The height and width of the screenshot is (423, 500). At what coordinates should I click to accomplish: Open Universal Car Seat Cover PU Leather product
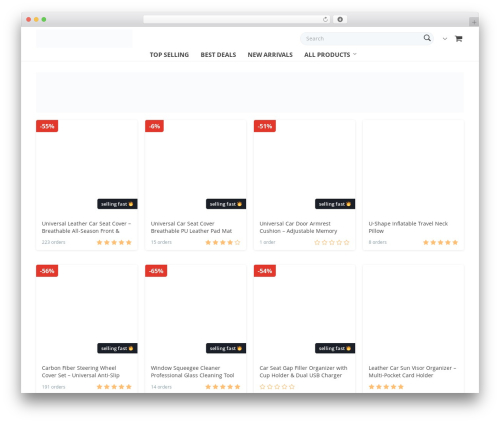(x=191, y=227)
